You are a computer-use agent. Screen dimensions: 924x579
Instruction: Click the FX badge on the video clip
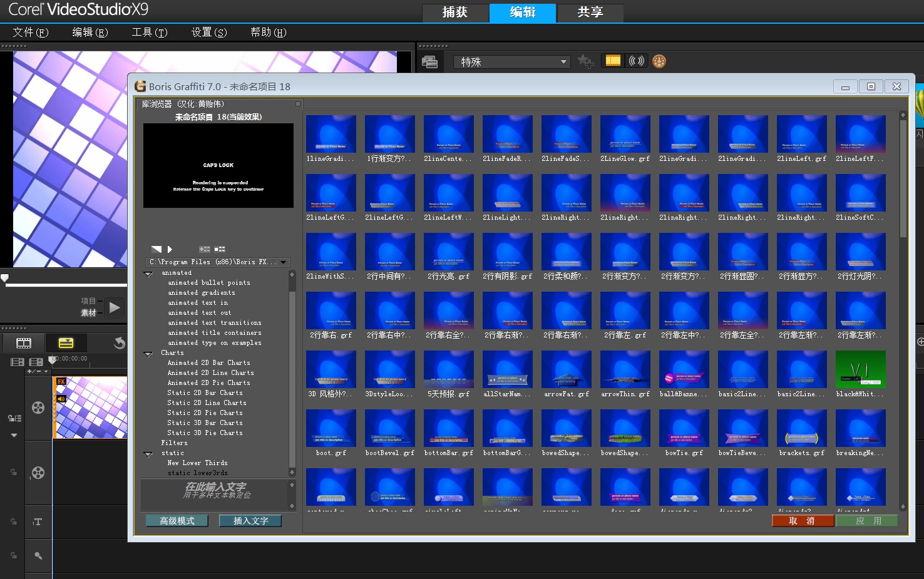[61, 381]
